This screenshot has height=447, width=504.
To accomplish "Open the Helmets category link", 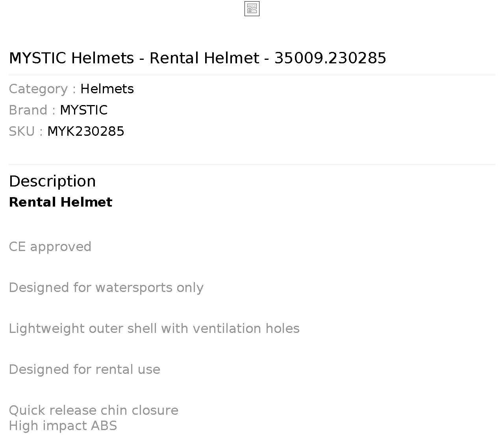I will (107, 89).
